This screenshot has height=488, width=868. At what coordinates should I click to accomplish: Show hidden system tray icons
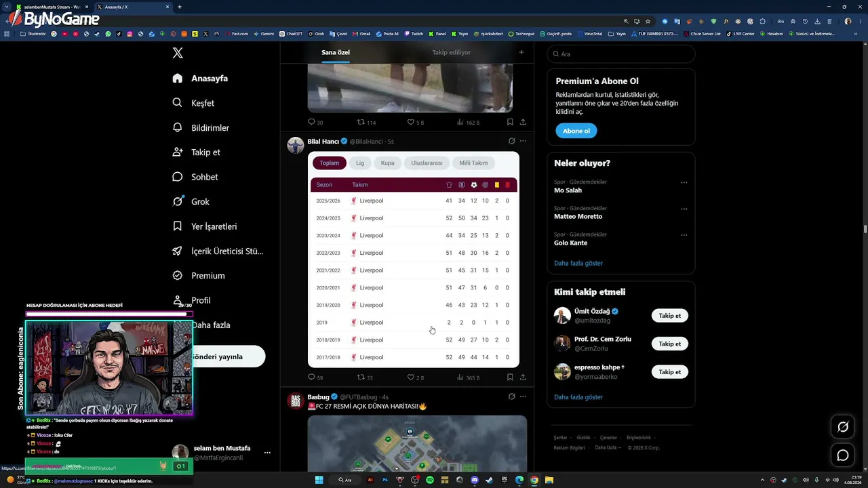(x=762, y=480)
